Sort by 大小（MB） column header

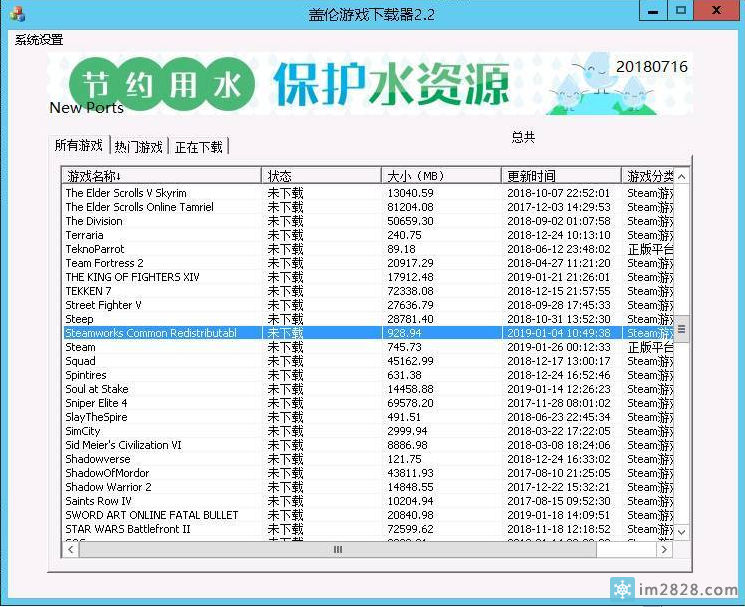pos(441,176)
